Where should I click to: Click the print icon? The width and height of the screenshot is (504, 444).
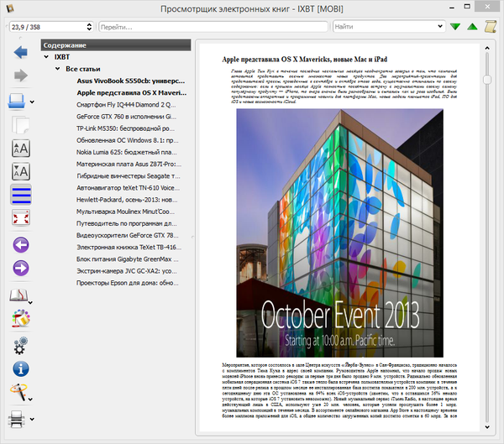tap(17, 420)
